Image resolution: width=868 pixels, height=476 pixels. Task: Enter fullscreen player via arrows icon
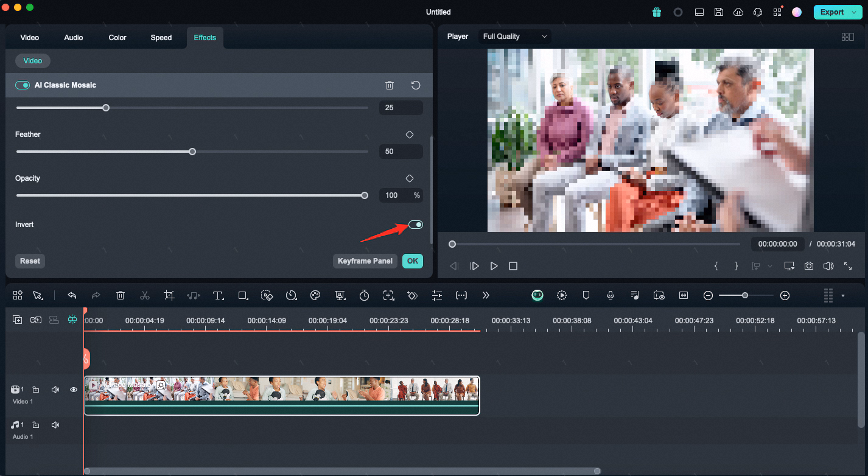(848, 266)
